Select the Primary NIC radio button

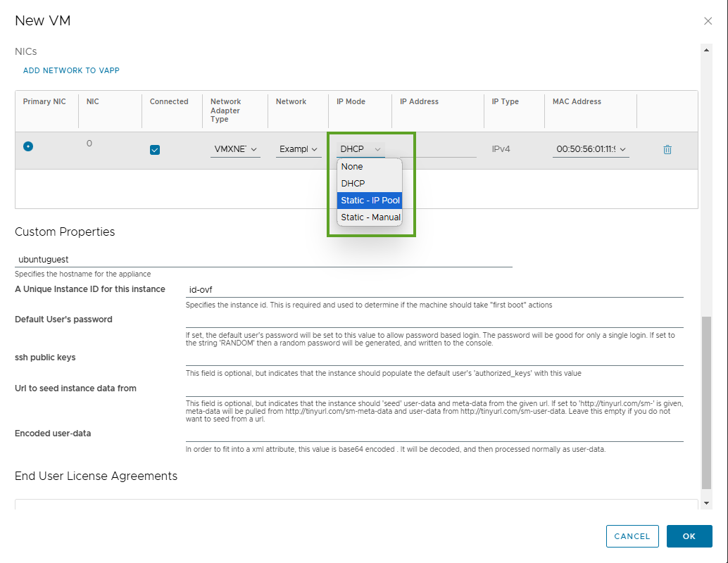[x=28, y=146]
